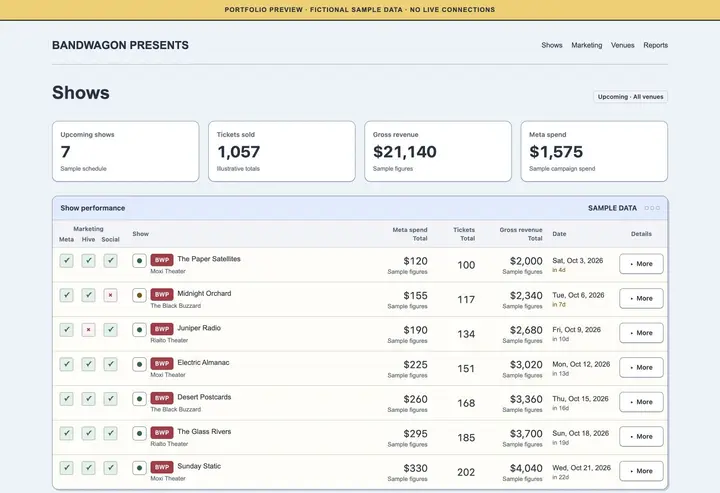Toggle Meta checkbox for The Paper Satellites
The image size is (720, 493).
click(x=67, y=261)
